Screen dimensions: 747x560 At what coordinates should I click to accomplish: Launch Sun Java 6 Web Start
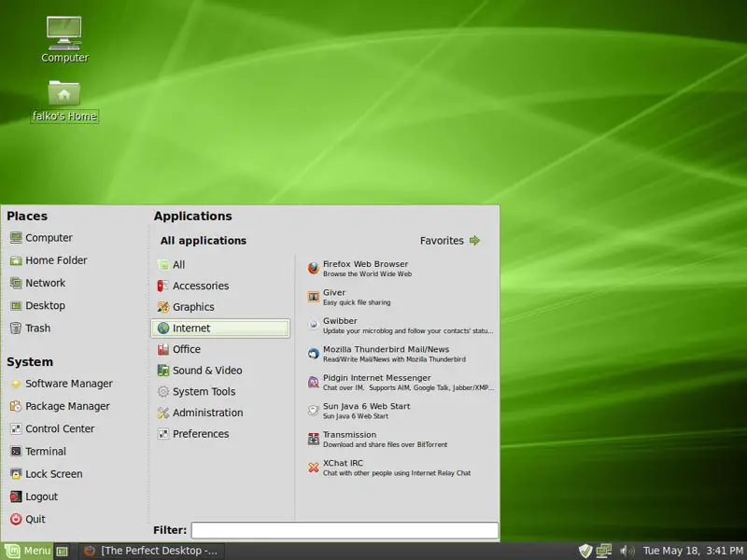(x=359, y=411)
